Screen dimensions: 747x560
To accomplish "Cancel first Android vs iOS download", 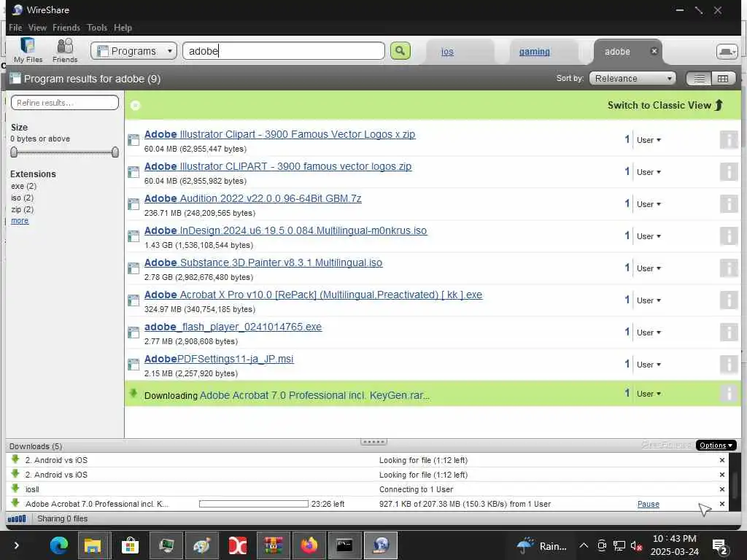I will click(x=721, y=460).
